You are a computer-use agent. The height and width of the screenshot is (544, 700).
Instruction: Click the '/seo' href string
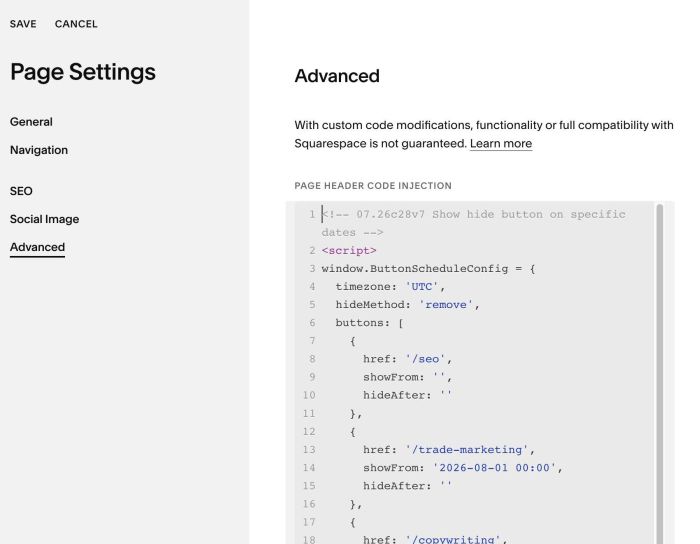tap(425, 359)
